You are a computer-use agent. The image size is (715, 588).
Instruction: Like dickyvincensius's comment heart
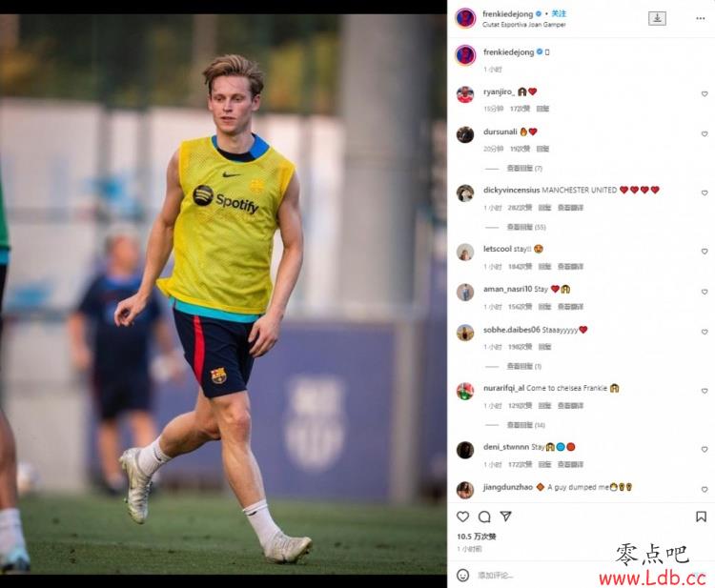point(705,193)
